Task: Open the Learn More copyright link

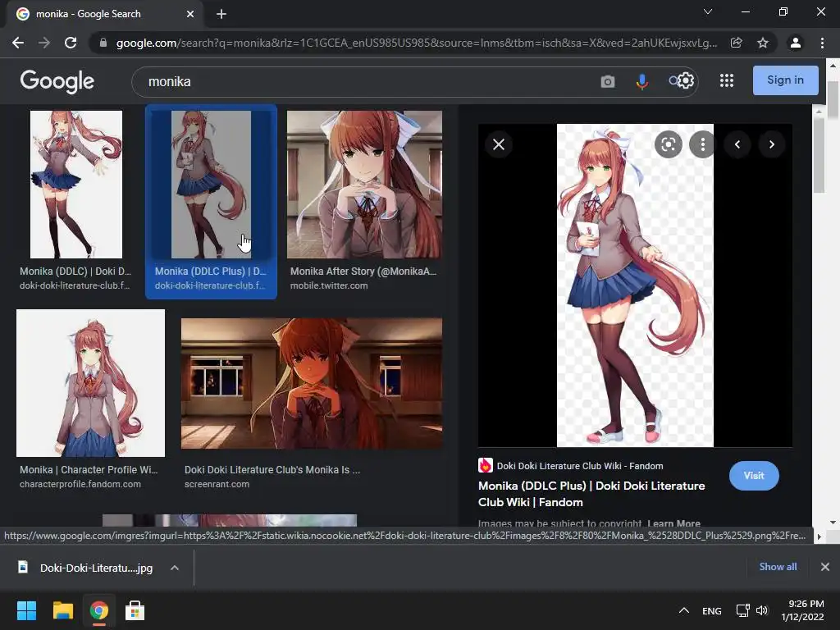Action: [x=673, y=523]
